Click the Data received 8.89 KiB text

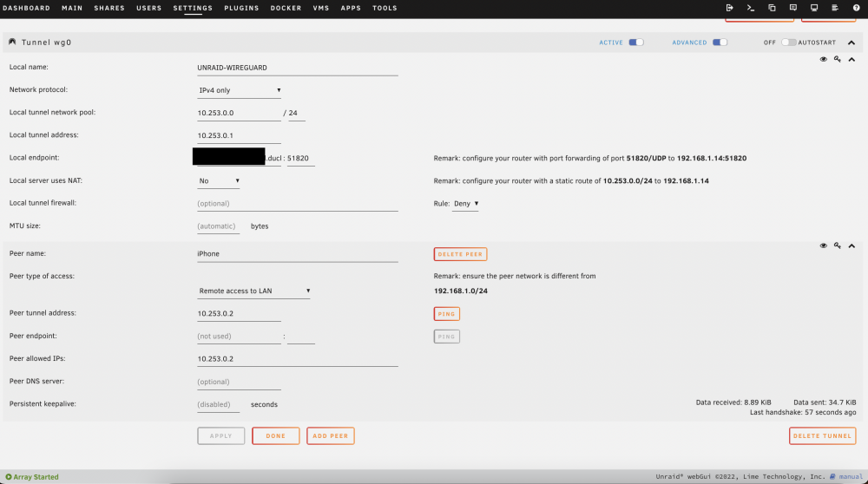click(733, 402)
